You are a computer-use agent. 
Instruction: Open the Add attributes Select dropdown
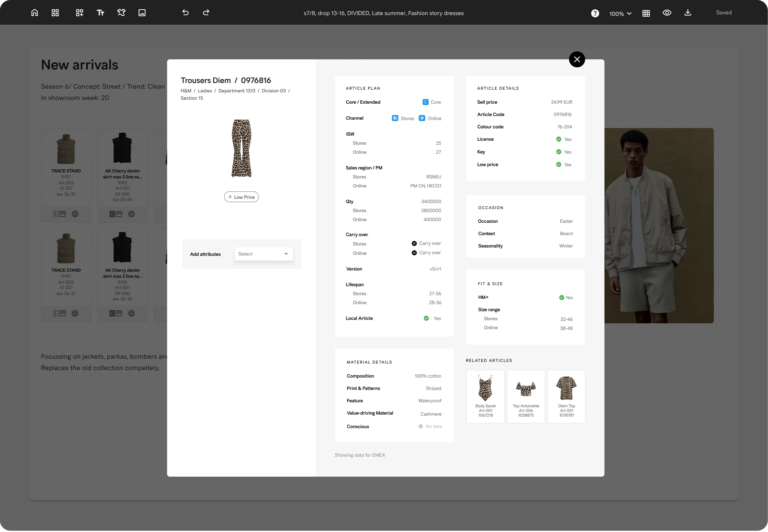tap(263, 254)
